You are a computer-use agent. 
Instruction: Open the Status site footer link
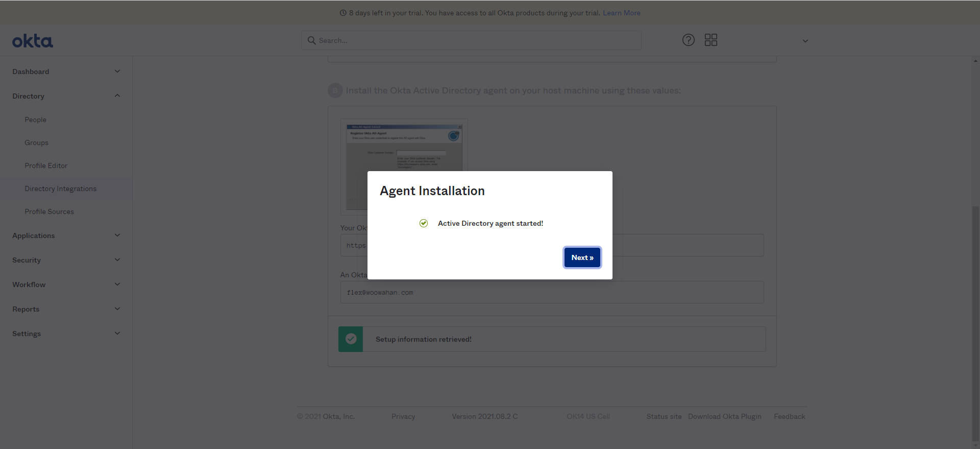[x=664, y=416]
